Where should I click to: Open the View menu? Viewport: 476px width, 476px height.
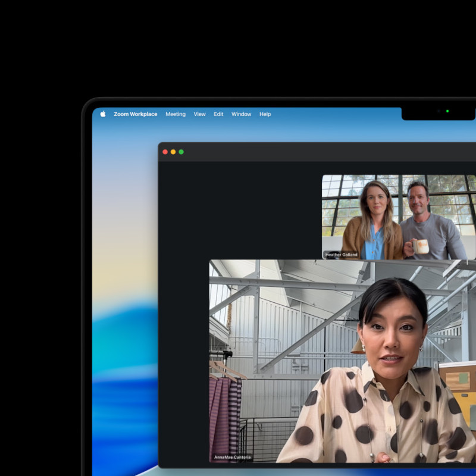pyautogui.click(x=200, y=114)
